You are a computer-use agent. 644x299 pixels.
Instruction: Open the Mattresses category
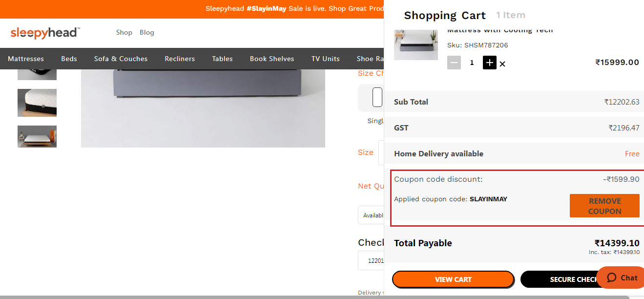pyautogui.click(x=25, y=59)
